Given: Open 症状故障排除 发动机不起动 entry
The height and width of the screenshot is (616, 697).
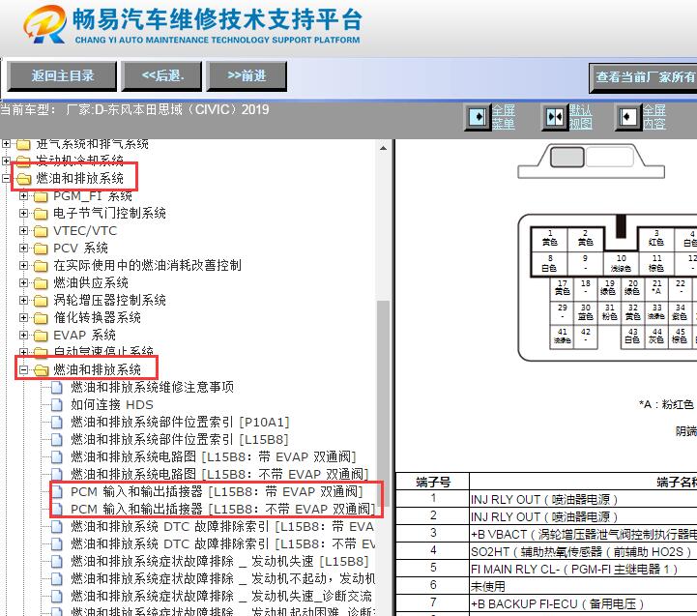Looking at the screenshot, I should pyautogui.click(x=222, y=578).
